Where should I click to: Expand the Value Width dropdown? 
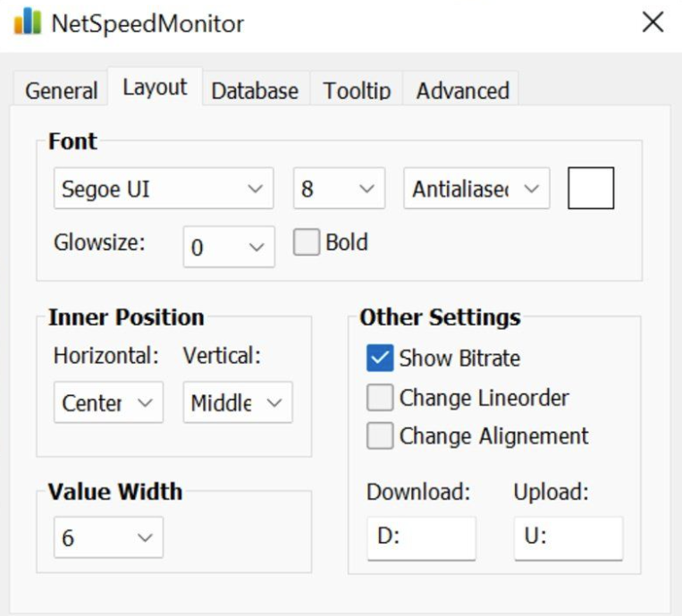coord(108,537)
